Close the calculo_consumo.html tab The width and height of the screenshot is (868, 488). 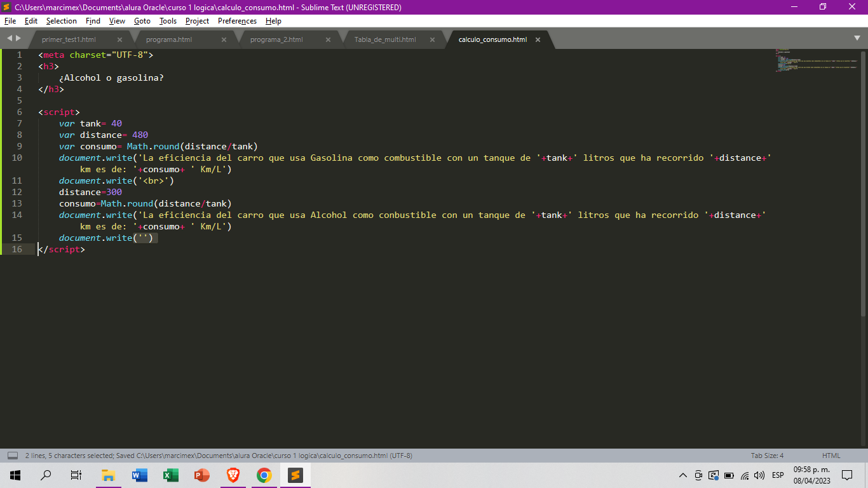[538, 39]
